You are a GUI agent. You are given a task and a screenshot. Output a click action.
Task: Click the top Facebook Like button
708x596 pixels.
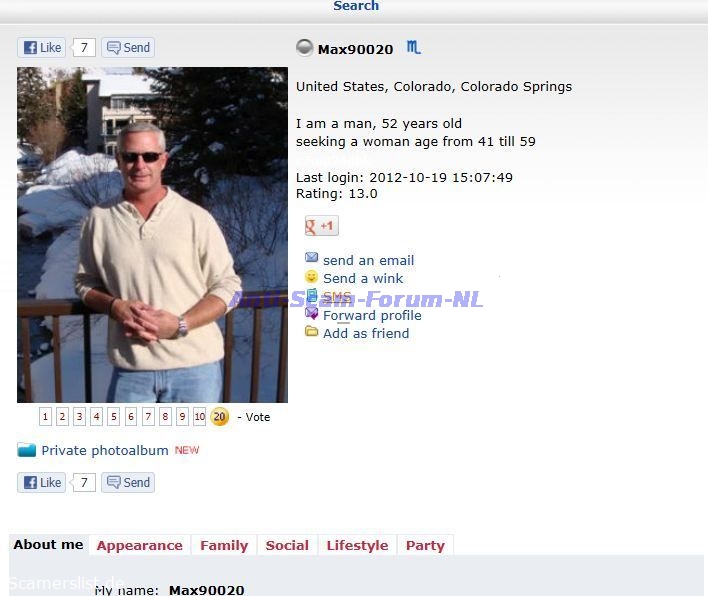[x=42, y=47]
